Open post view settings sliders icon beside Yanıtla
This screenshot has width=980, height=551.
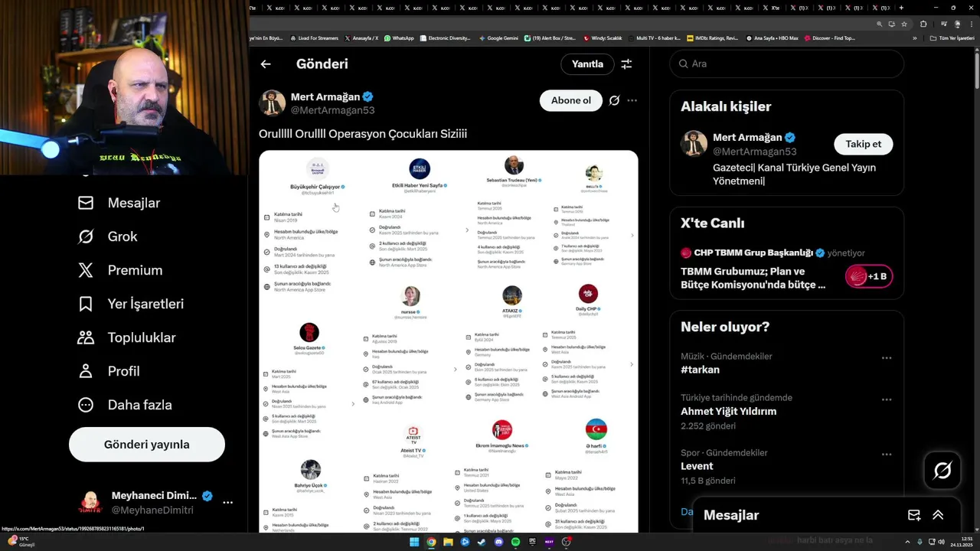[x=626, y=64]
